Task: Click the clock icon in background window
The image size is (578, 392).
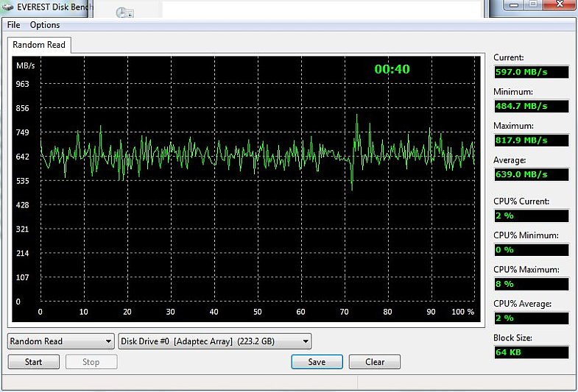Action: pos(124,13)
